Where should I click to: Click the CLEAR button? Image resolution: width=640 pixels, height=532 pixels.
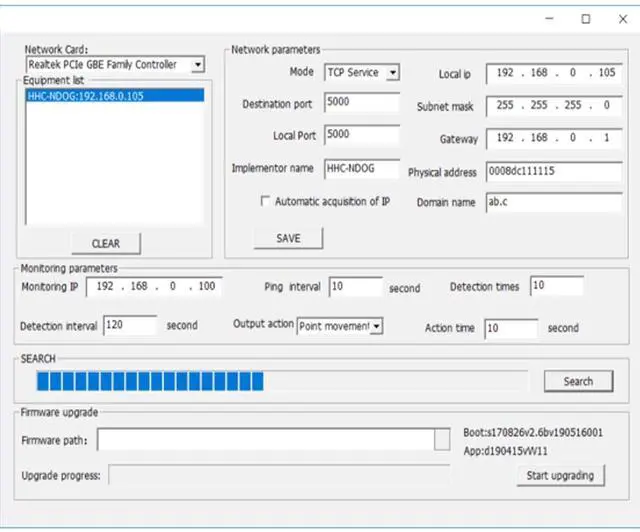[106, 243]
